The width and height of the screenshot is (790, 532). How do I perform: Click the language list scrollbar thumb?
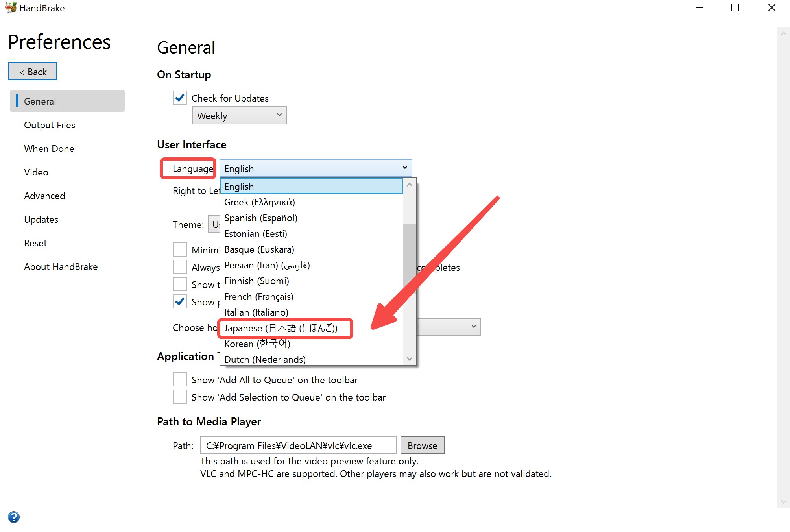click(x=410, y=259)
